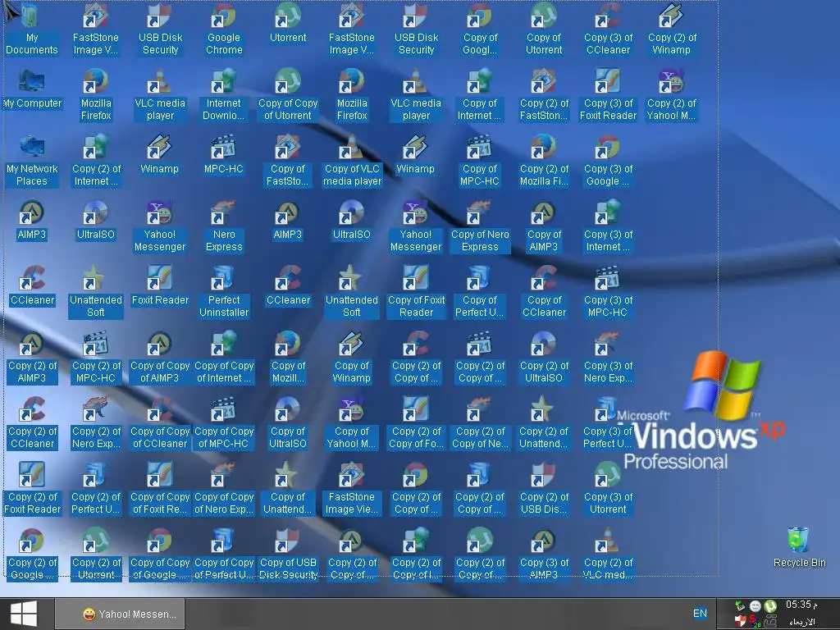Select Copy (3) of MPC-HC icon
The height and width of the screenshot is (630, 840).
coord(608,292)
